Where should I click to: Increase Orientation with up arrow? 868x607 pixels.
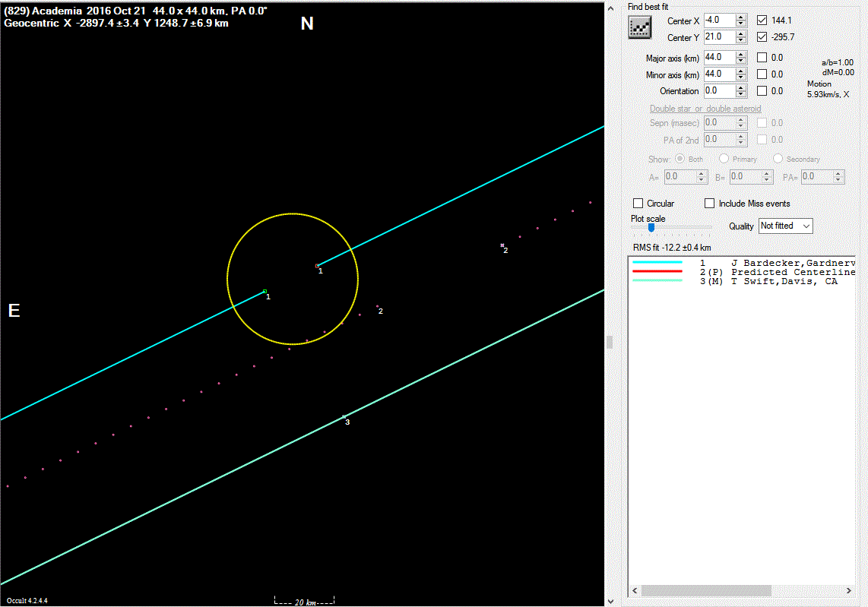tap(740, 87)
